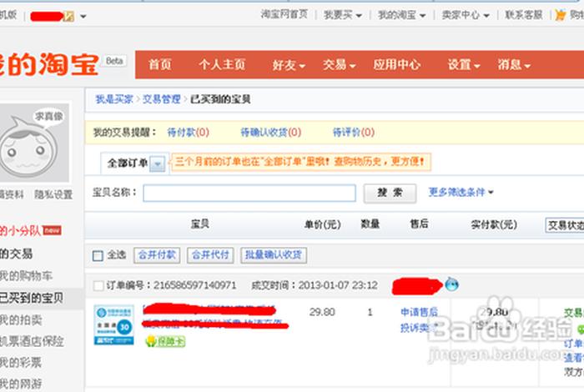Click into the 宝贝名称 search input field

click(x=249, y=193)
